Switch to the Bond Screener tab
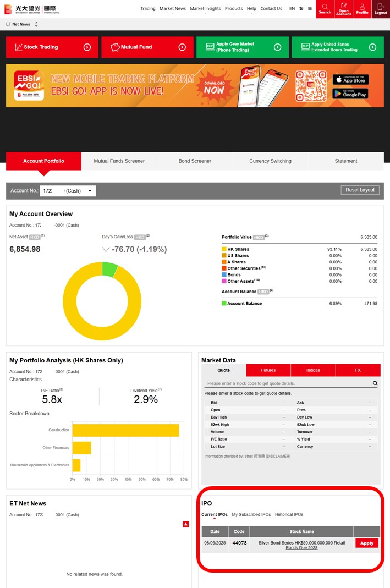 (195, 161)
